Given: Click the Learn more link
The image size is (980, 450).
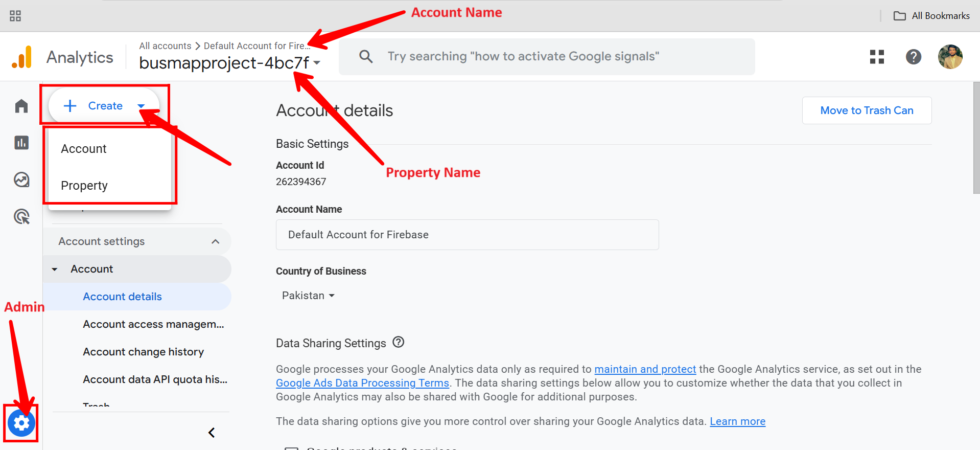Looking at the screenshot, I should tap(737, 421).
